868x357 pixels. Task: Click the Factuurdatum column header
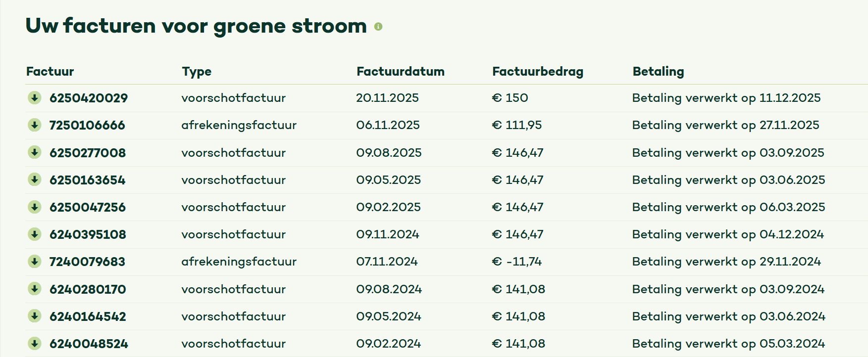(x=401, y=72)
